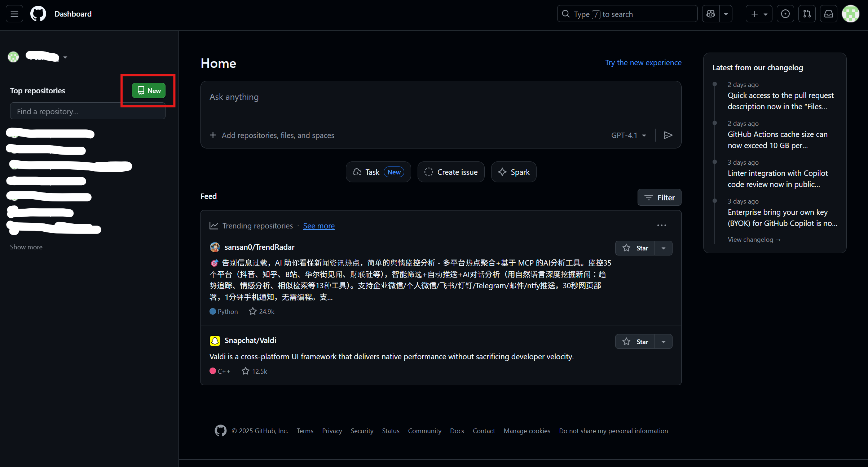Viewport: 868px width, 467px height.
Task: Open the notifications inbox icon
Action: point(829,14)
